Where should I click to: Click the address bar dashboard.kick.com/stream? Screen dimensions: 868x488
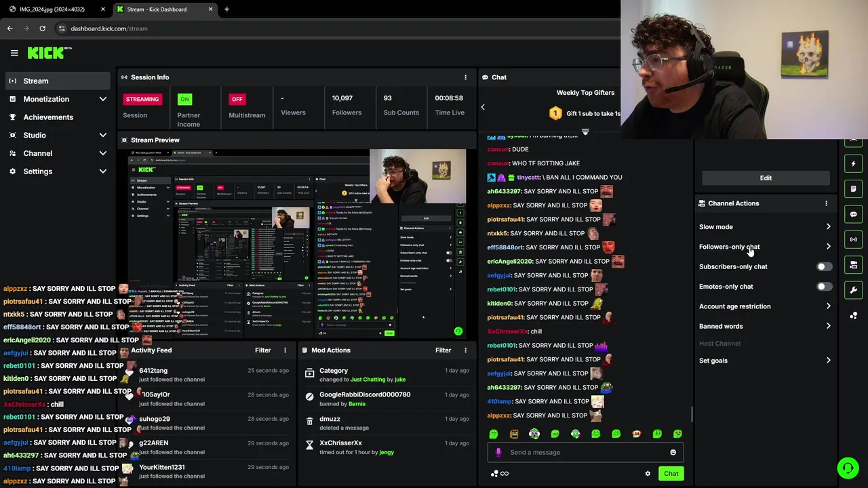108,28
